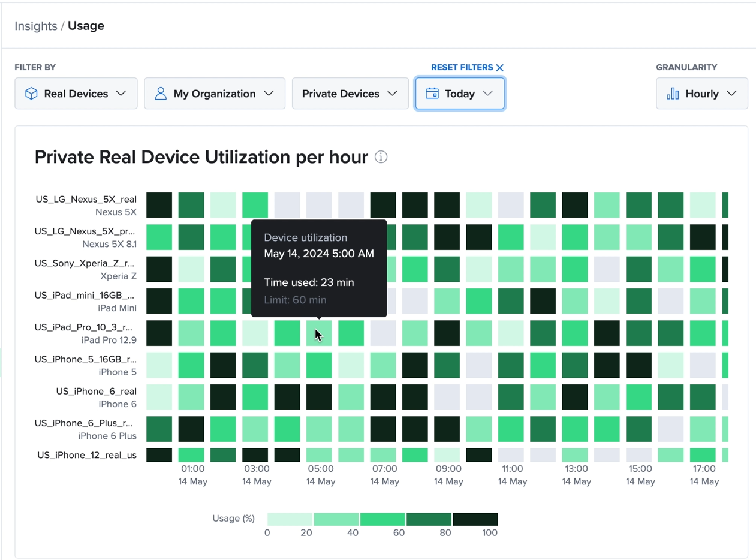Select the Usage breadcrumb item
This screenshot has width=756, height=560.
(x=86, y=26)
